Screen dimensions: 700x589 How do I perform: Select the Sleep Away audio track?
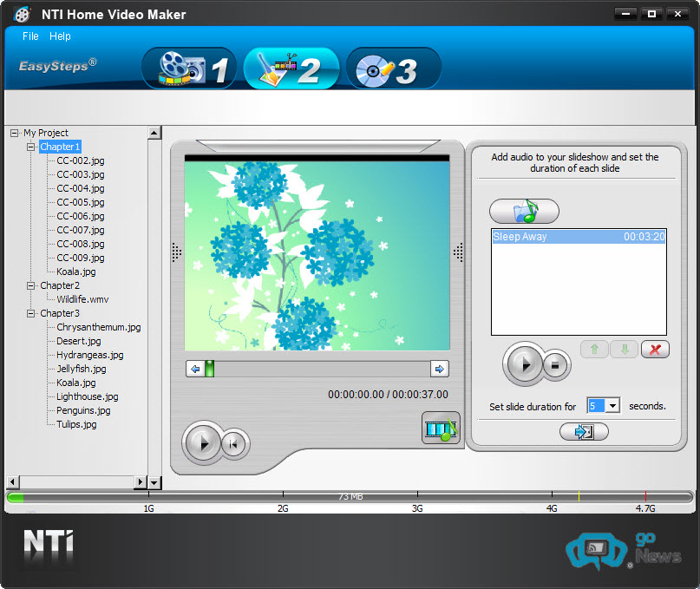(x=579, y=237)
